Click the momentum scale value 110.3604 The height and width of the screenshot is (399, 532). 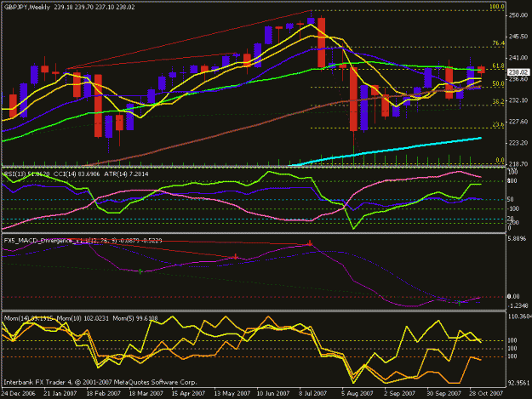(519, 316)
